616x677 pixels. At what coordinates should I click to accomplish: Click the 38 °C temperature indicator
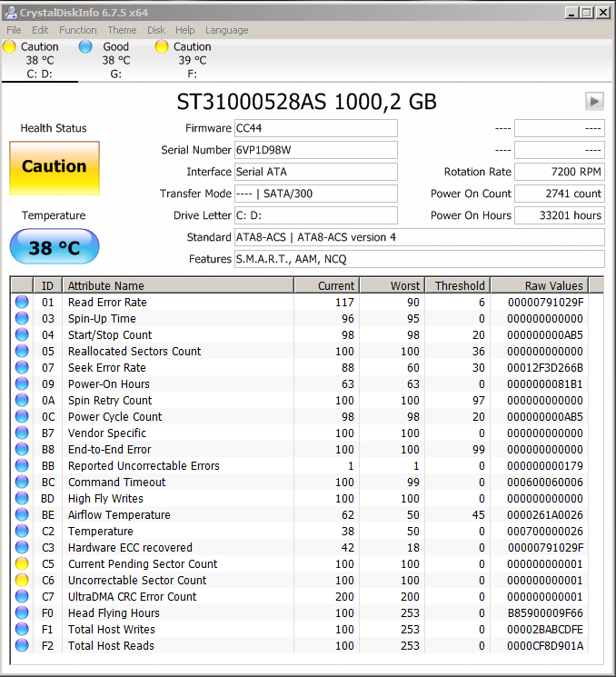coord(54,247)
